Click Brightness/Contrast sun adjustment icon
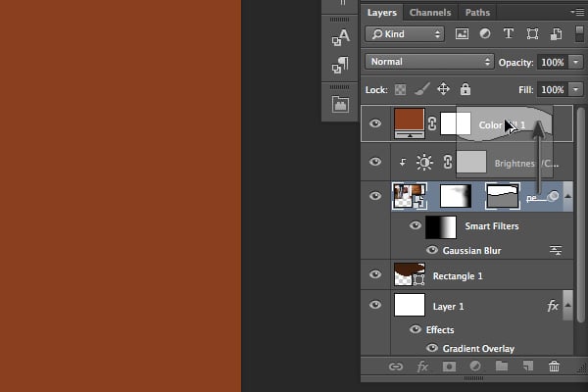This screenshot has height=392, width=588. (x=424, y=163)
